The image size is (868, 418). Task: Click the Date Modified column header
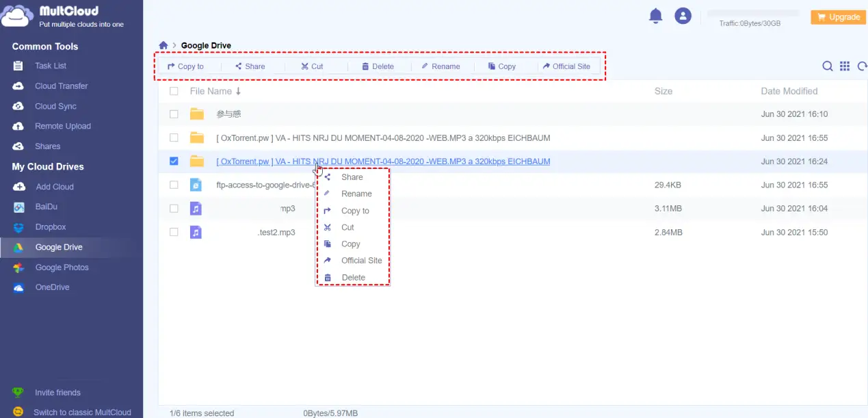click(789, 91)
